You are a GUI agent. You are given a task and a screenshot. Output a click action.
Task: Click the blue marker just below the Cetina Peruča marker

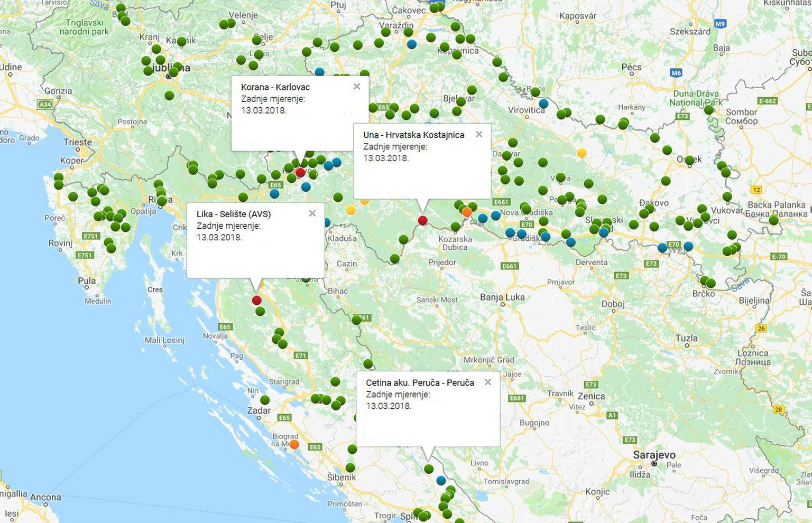pos(441,480)
